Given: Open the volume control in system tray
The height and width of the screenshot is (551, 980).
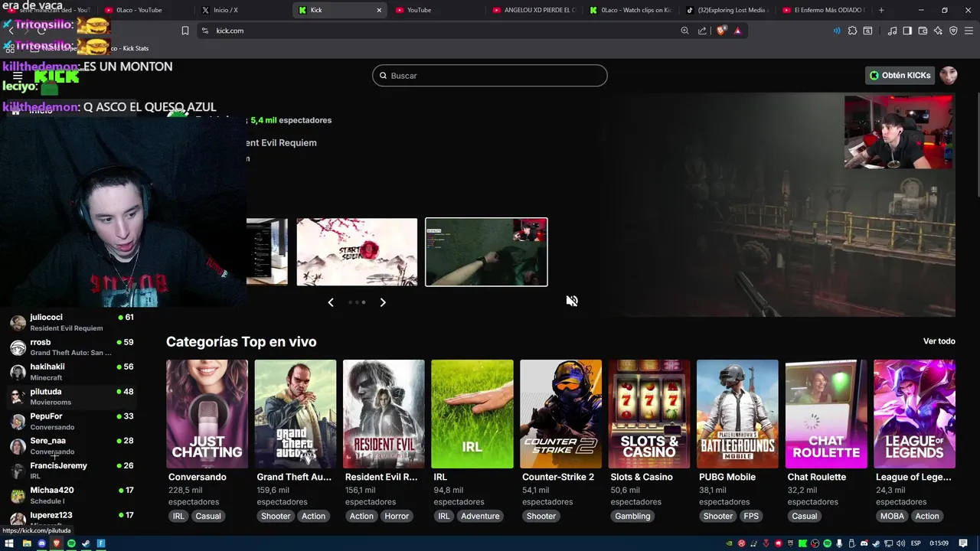Looking at the screenshot, I should [x=900, y=543].
